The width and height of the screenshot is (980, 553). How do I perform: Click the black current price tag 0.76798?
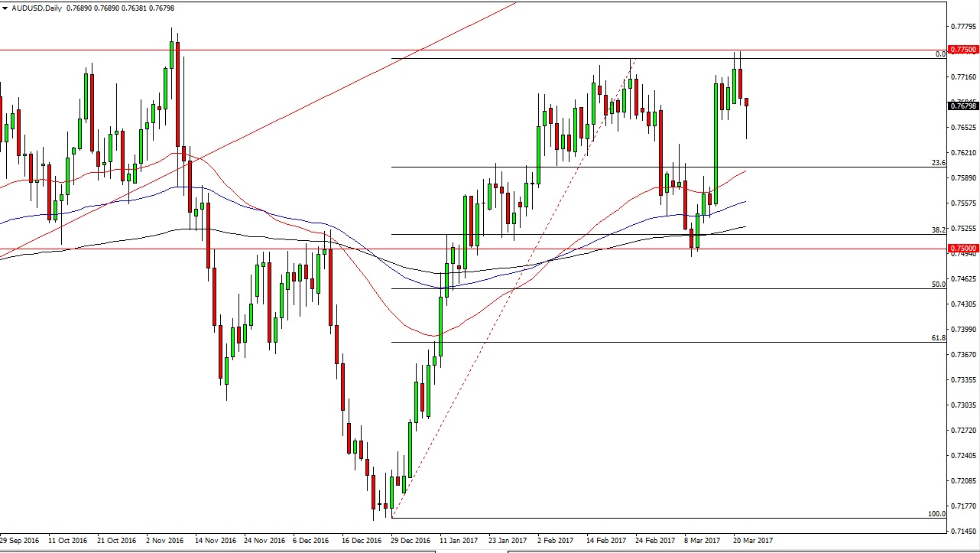[x=962, y=106]
